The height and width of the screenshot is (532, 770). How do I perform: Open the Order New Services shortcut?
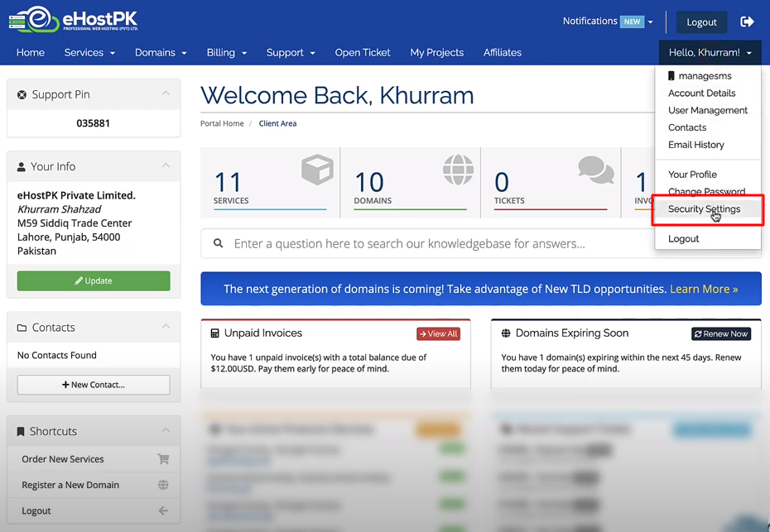pyautogui.click(x=94, y=459)
